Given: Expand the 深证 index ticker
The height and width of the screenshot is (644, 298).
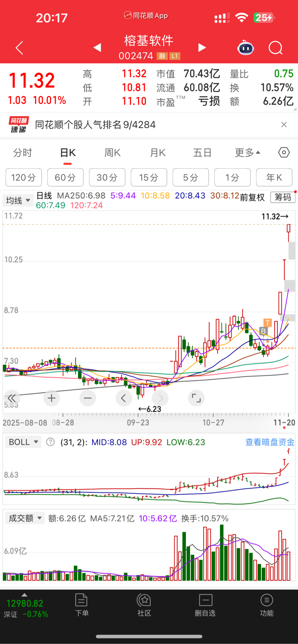Looking at the screenshot, I should [26, 606].
